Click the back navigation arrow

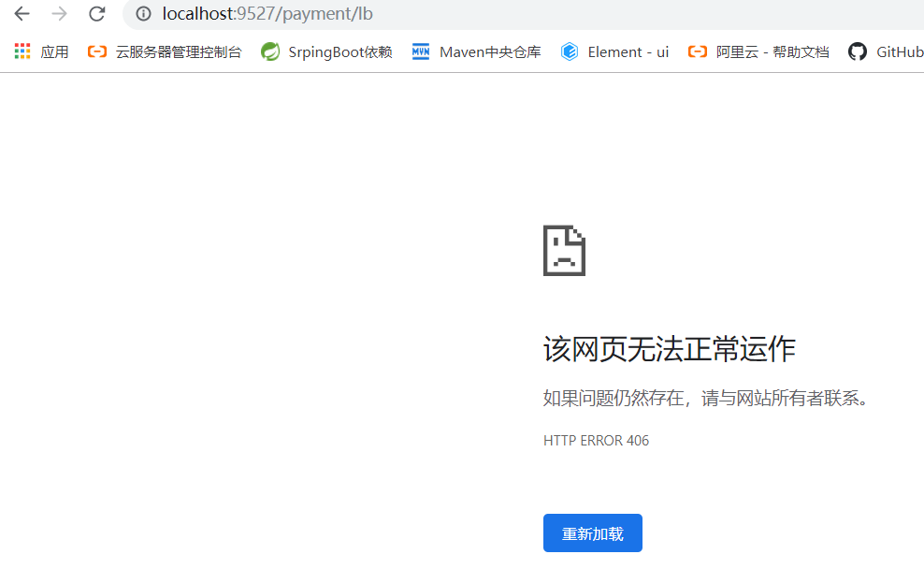tap(21, 14)
